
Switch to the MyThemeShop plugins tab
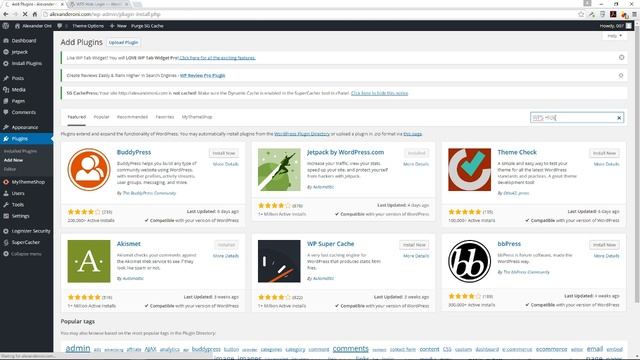click(197, 117)
